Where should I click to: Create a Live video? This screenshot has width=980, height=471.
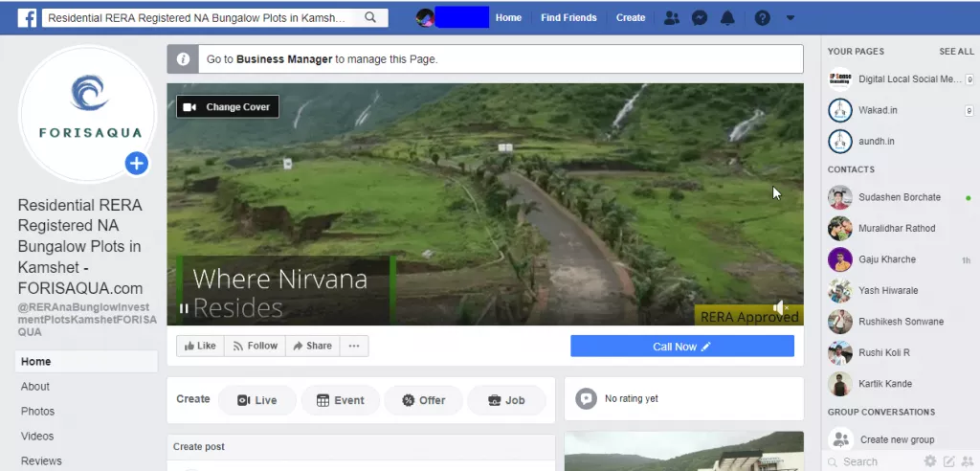[x=256, y=400]
